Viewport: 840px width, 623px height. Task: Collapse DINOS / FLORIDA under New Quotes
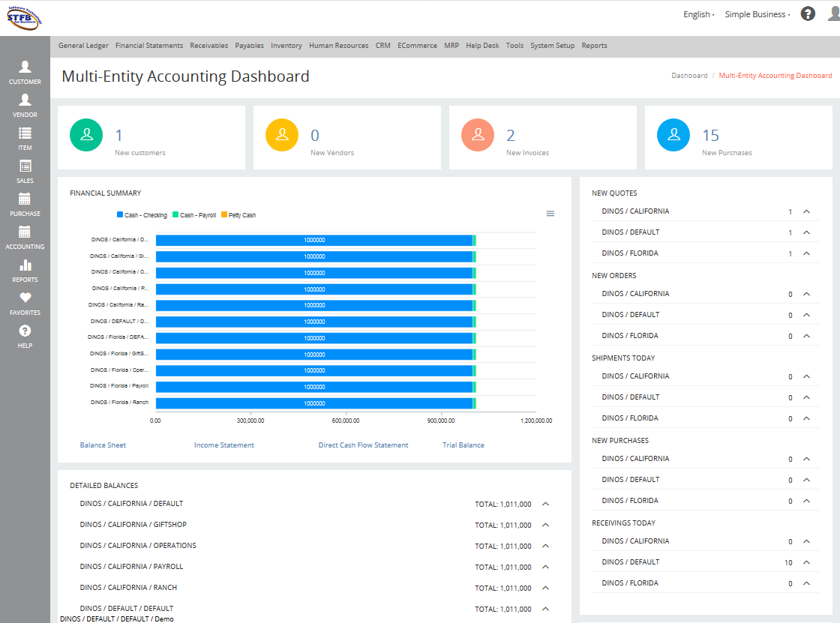point(806,253)
